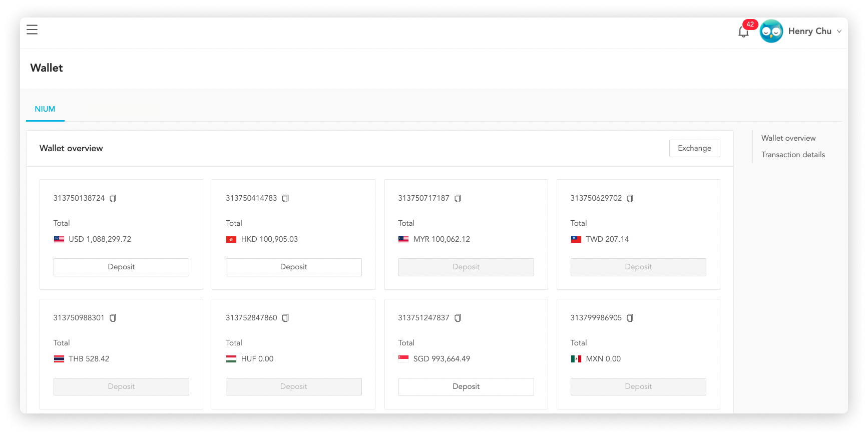Image resolution: width=868 pixels, height=436 pixels.
Task: Select the THB 528.42 balance
Action: coord(89,359)
